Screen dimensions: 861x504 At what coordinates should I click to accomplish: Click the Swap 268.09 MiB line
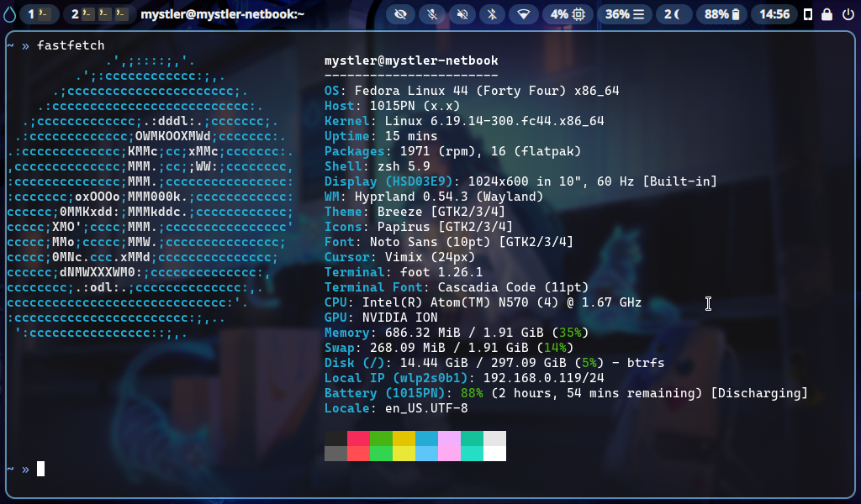click(449, 348)
